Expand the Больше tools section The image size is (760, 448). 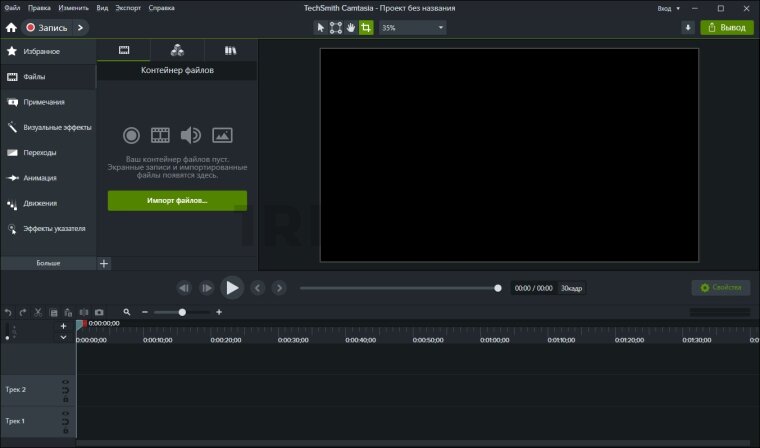(48, 263)
